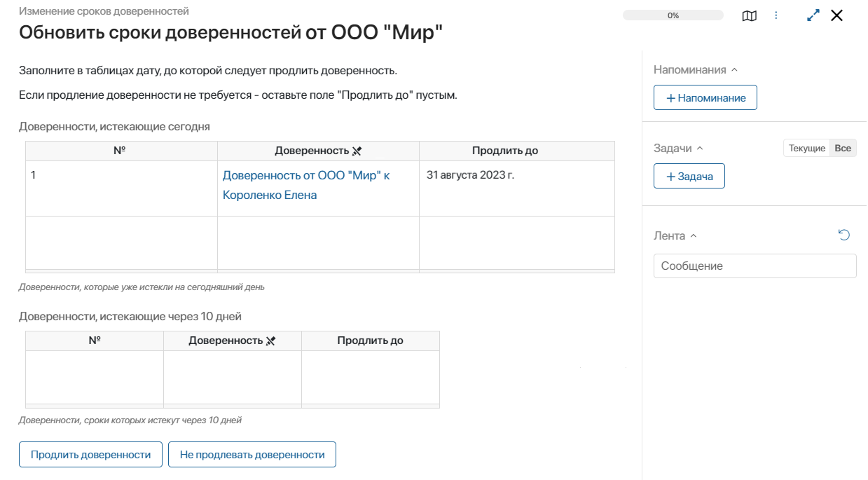Click the refresh icon in Лента
The width and height of the screenshot is (868, 480).
[x=844, y=235]
